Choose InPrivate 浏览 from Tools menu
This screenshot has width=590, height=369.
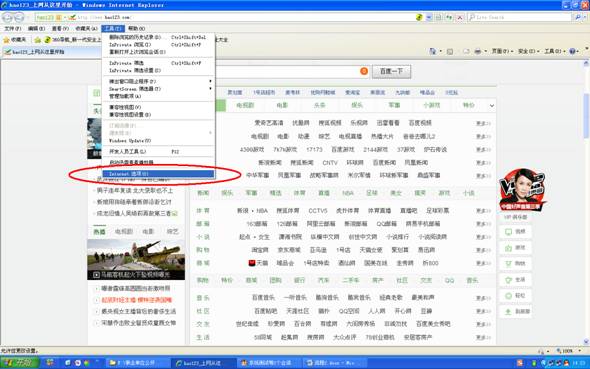[x=158, y=44]
